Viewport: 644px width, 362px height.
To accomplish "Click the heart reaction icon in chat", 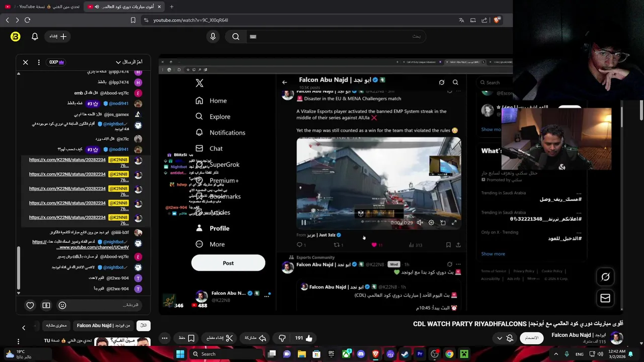I will [x=30, y=305].
